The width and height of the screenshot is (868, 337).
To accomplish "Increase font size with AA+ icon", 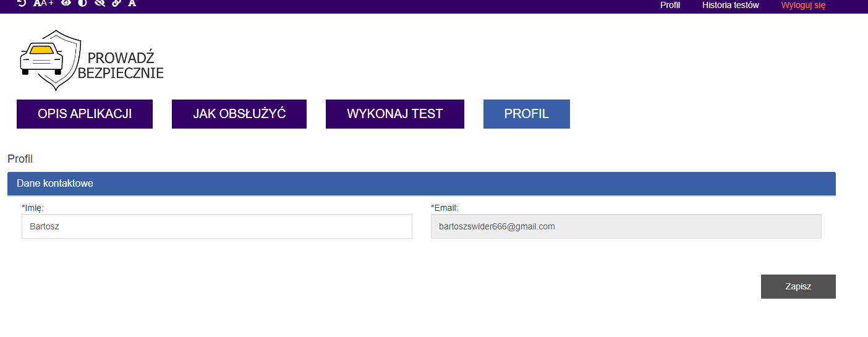I will 43,3.
